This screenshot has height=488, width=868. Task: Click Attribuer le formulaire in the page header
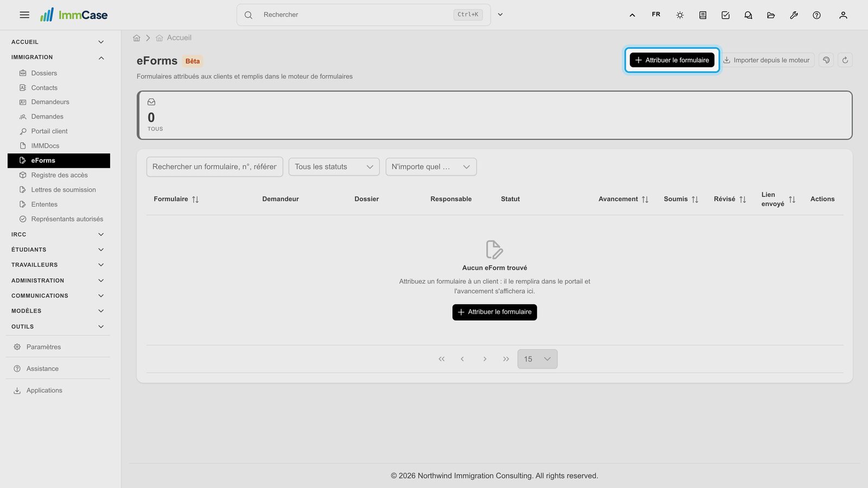(x=672, y=60)
